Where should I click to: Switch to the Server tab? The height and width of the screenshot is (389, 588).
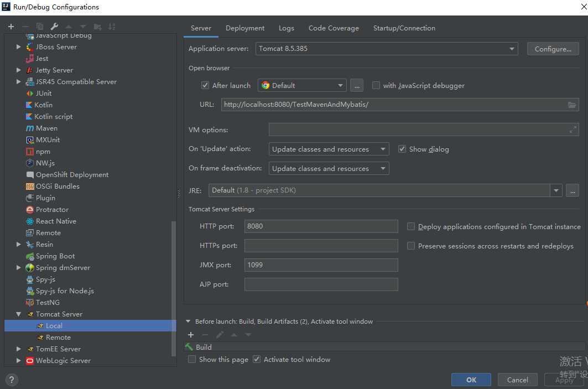click(201, 28)
